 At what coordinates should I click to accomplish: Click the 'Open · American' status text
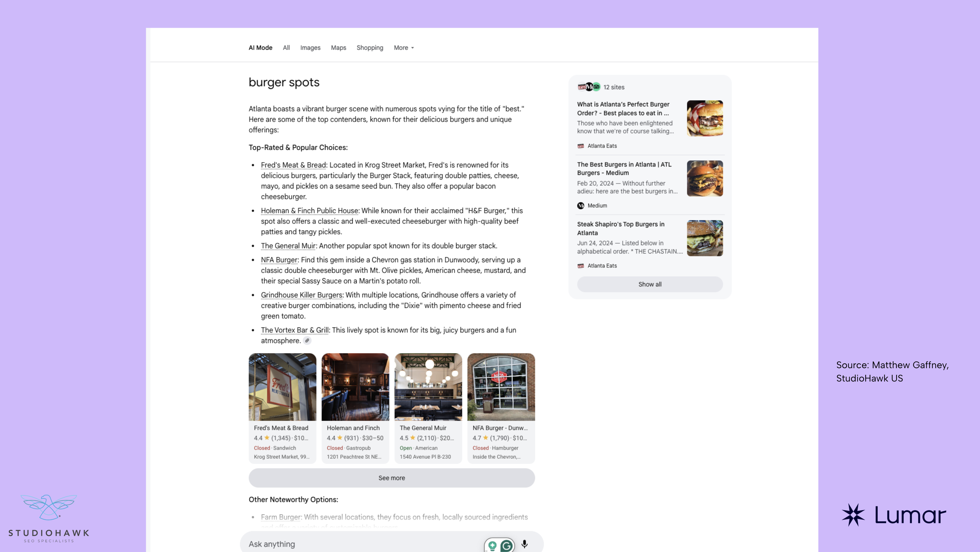tap(419, 448)
